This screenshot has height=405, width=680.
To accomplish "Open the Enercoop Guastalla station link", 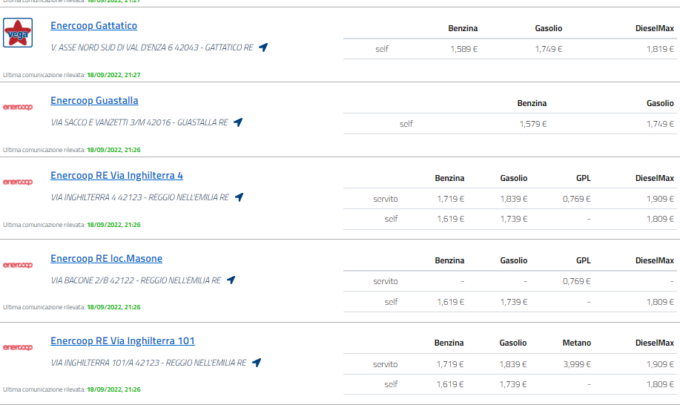I will (x=94, y=100).
